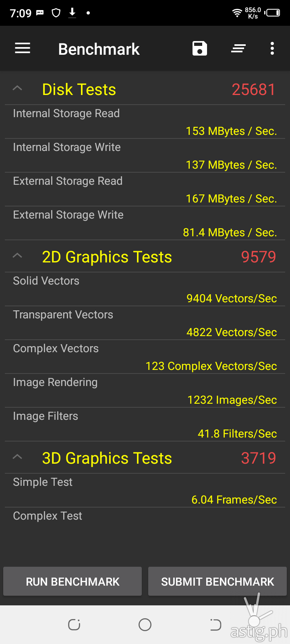Tap the sort lines icon in toolbar
The height and width of the screenshot is (644, 290).
[x=238, y=49]
